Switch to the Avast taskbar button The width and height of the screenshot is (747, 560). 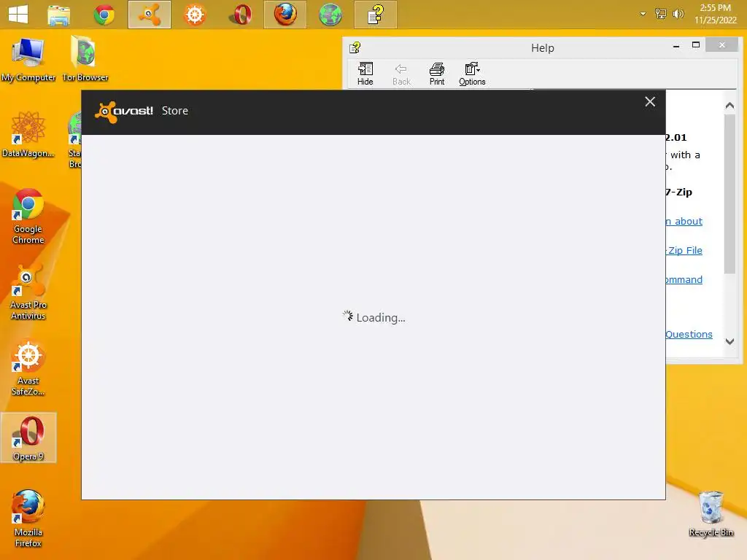coord(150,15)
